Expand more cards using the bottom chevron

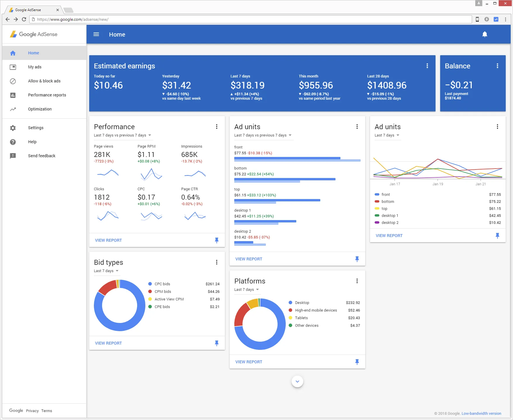coord(297,381)
